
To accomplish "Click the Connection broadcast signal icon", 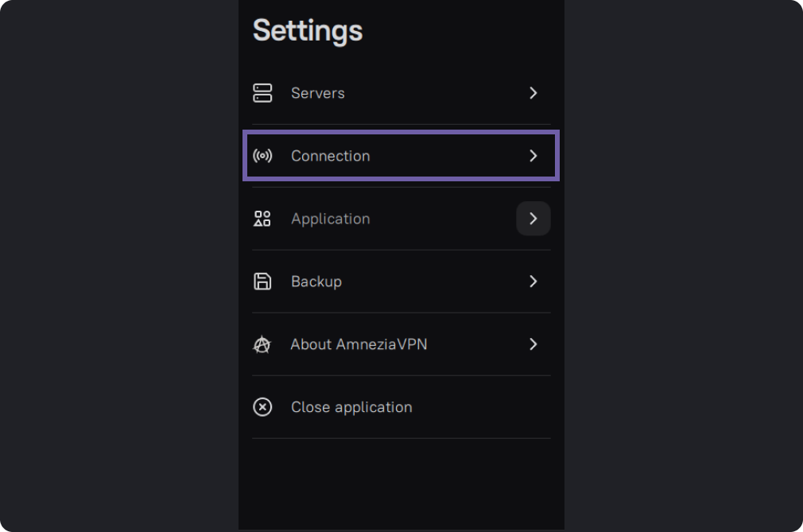I will point(262,156).
